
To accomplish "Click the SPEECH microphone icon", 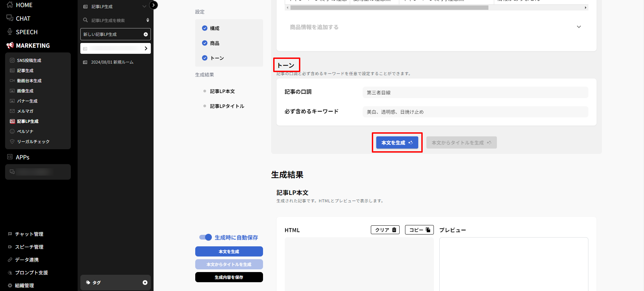I will pos(10,32).
